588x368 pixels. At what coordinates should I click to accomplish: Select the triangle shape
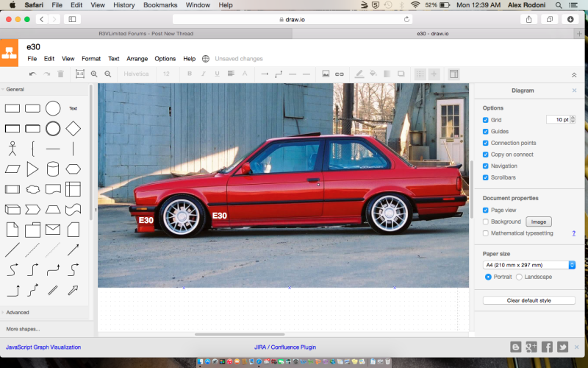32,169
